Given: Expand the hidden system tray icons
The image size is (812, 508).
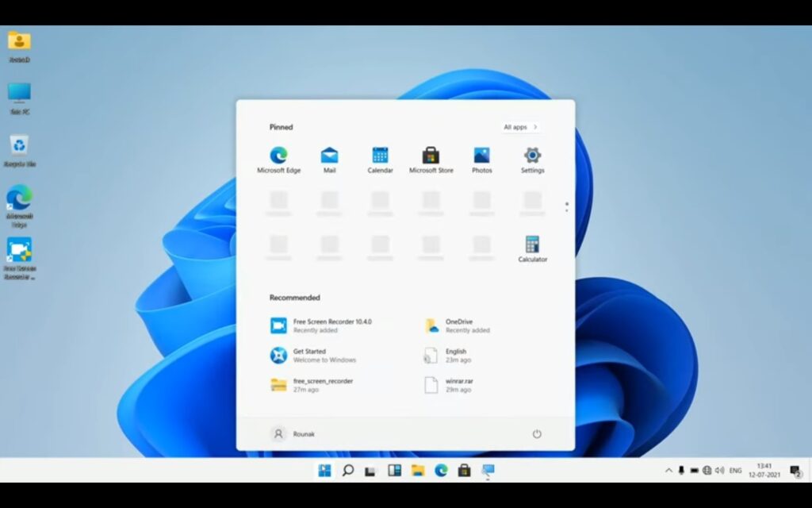Looking at the screenshot, I should 668,470.
